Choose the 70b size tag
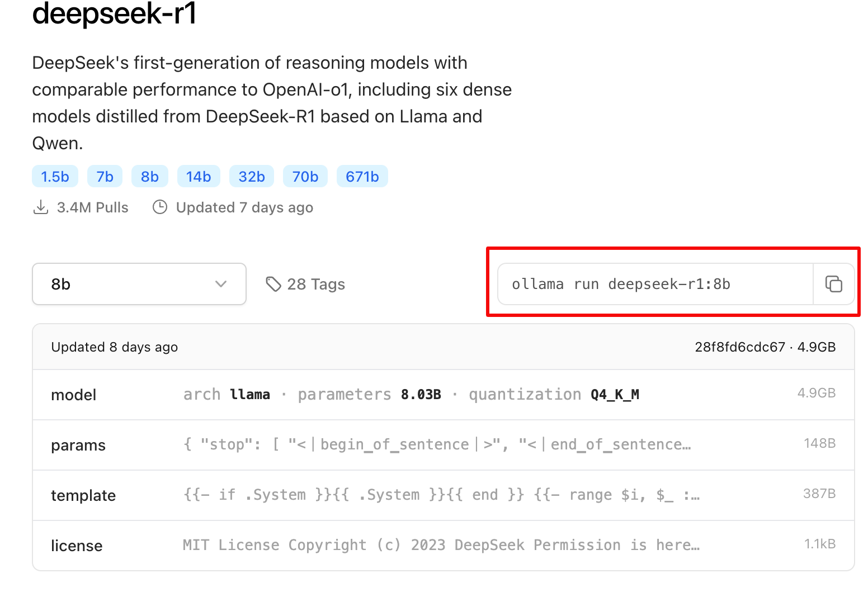This screenshot has width=868, height=616. 305,177
